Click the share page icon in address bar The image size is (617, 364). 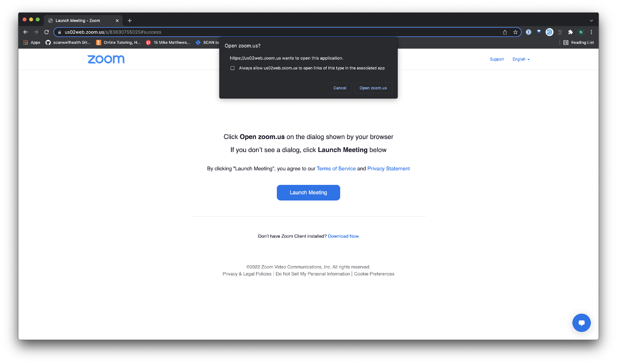click(x=505, y=32)
